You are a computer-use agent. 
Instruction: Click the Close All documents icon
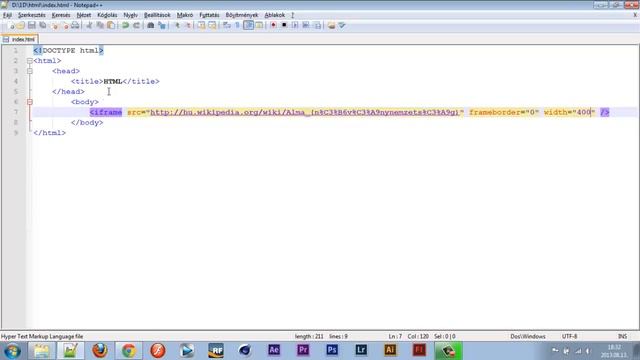65,25
